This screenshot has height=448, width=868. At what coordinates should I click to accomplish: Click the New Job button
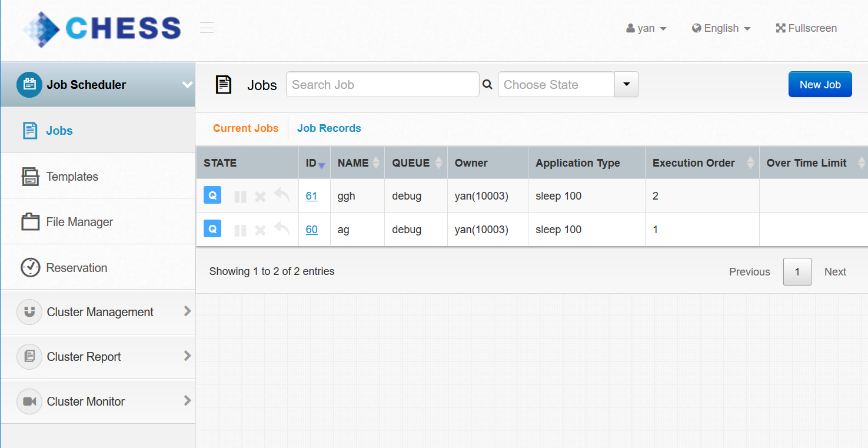point(820,84)
